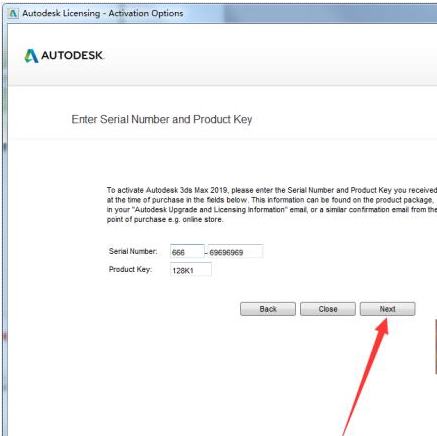This screenshot has height=436, width=437.
Task: Select the serial number field containing 69696969
Action: pyautogui.click(x=235, y=251)
